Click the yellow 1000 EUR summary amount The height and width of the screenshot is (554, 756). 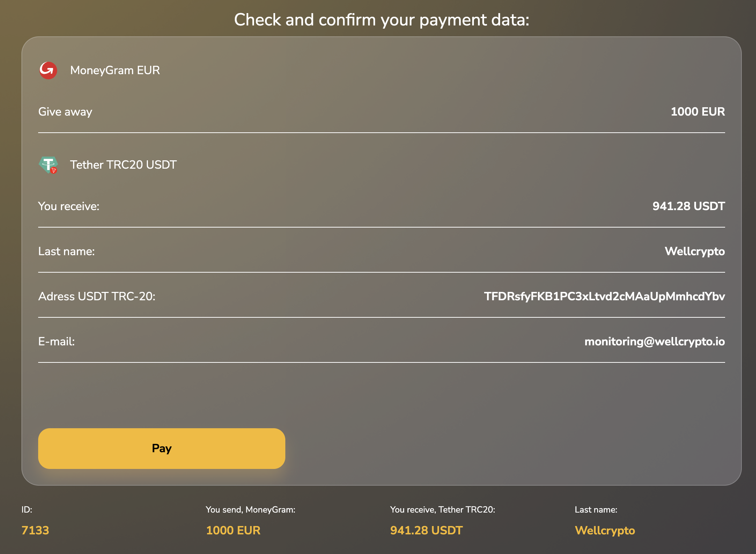(233, 530)
